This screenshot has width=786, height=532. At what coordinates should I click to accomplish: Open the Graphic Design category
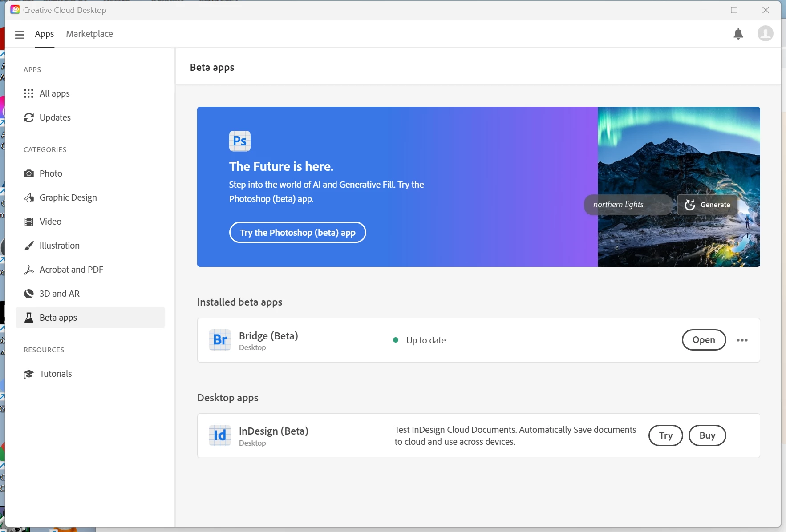pos(90,197)
